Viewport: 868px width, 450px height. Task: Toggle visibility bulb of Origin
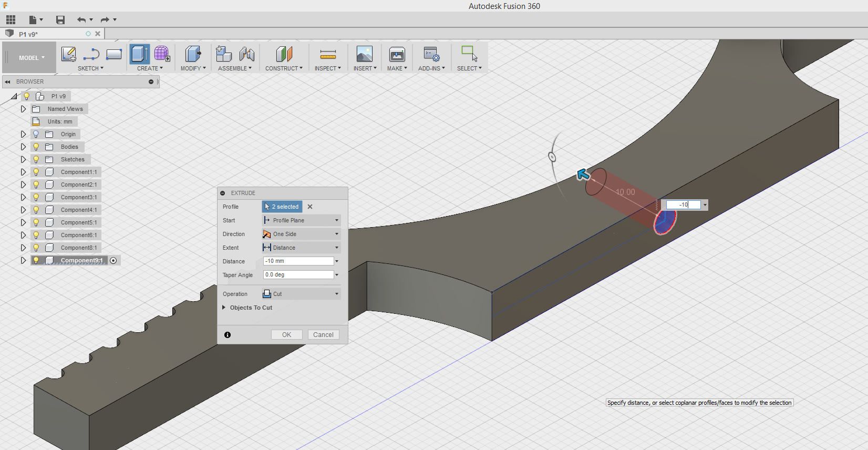click(36, 134)
